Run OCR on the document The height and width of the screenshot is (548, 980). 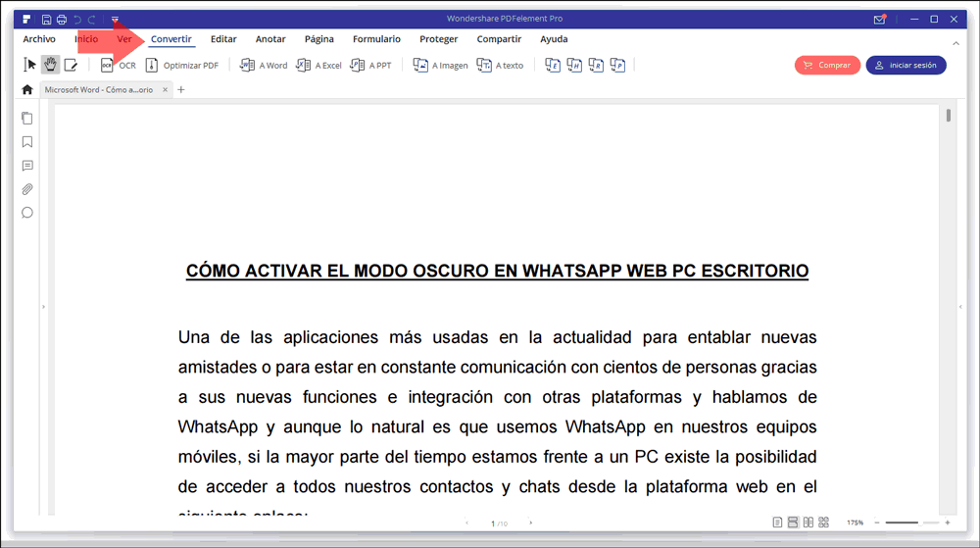tap(119, 65)
